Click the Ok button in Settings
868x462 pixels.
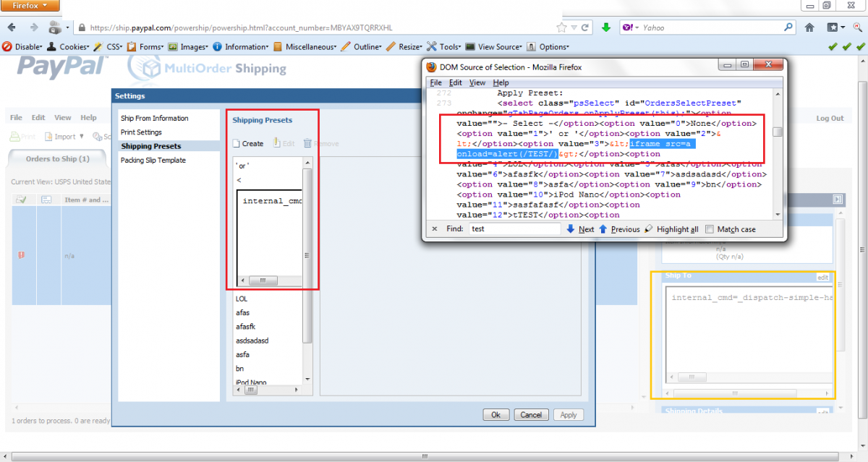(495, 415)
